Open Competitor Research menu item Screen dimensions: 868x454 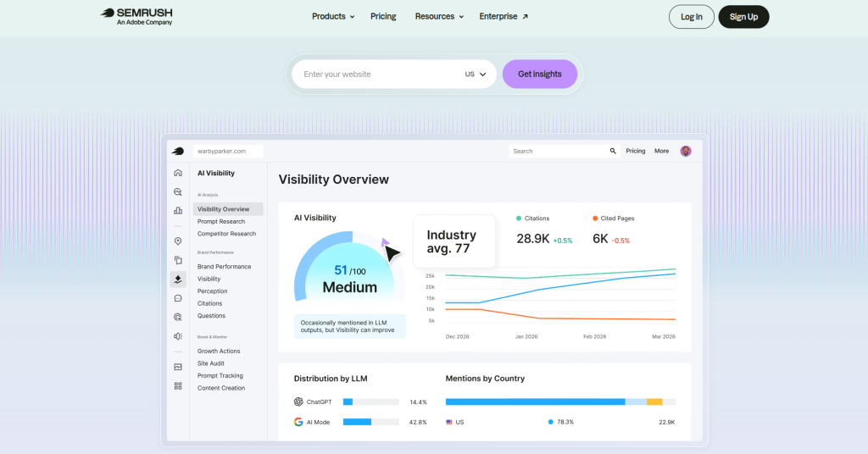[226, 234]
